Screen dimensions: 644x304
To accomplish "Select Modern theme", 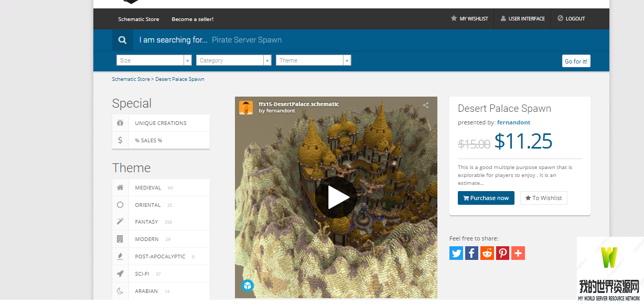I will click(161, 239).
